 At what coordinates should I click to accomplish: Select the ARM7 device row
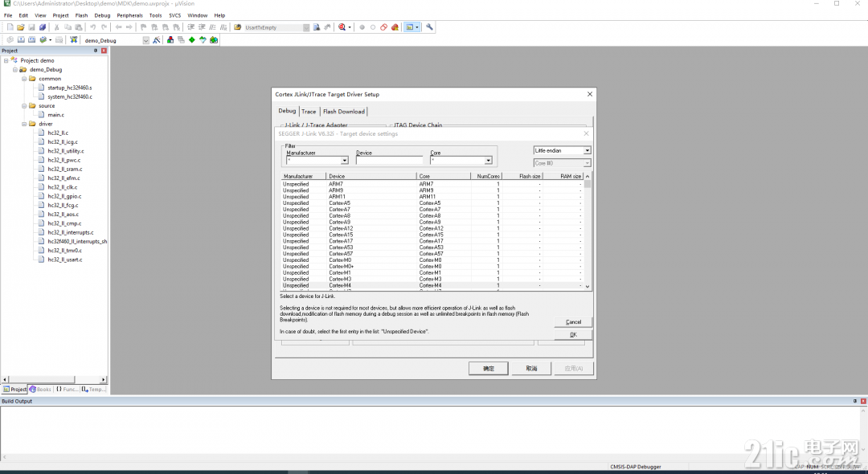432,184
